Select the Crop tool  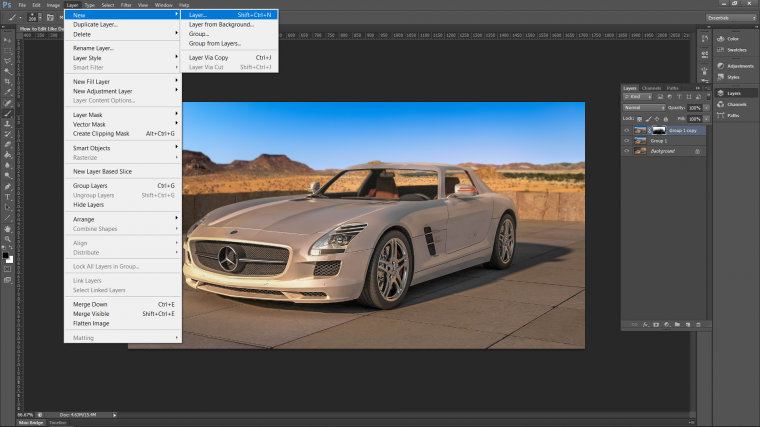(7, 81)
